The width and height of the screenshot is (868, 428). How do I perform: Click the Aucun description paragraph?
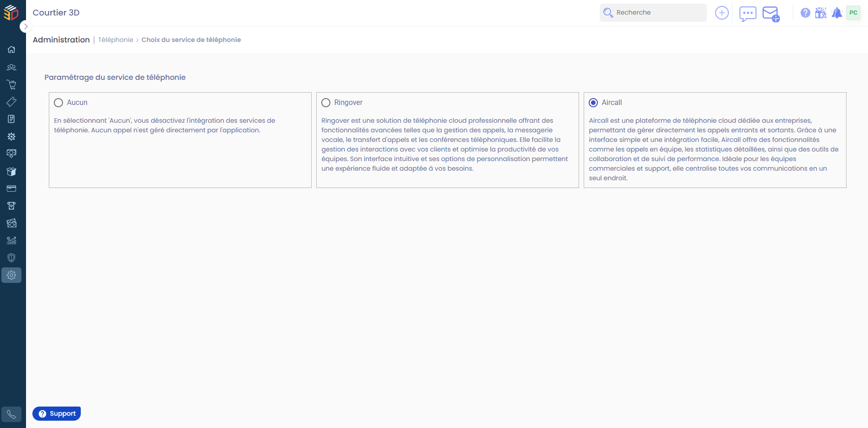[165, 125]
